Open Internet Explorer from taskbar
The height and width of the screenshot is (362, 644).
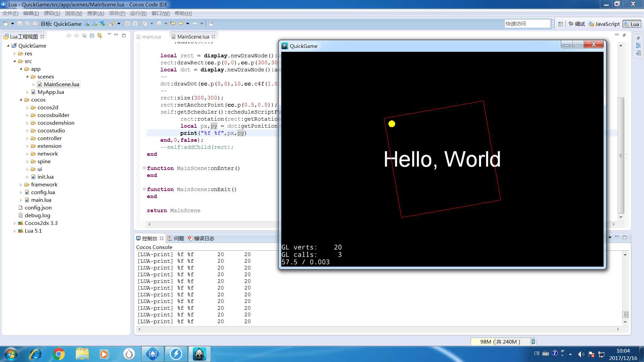pyautogui.click(x=35, y=354)
